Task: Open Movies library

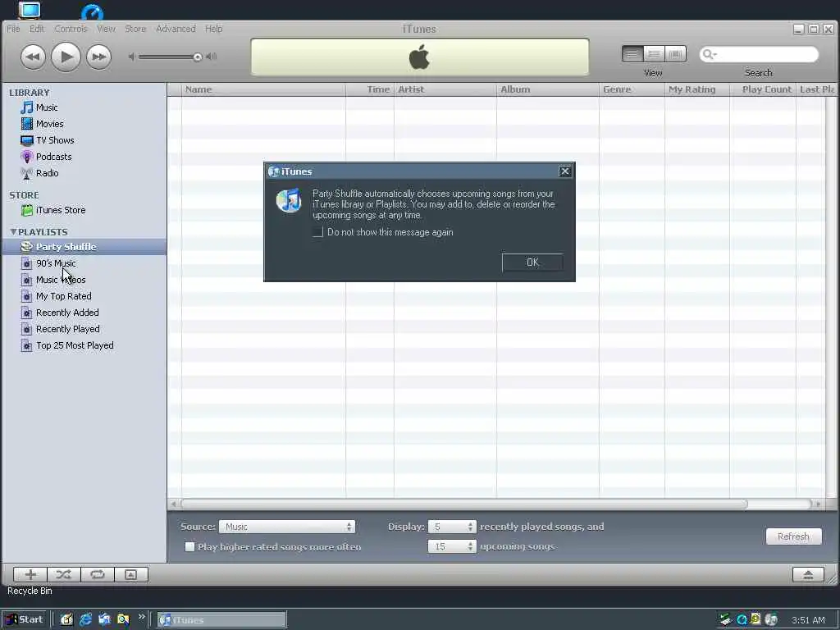Action: pos(49,124)
